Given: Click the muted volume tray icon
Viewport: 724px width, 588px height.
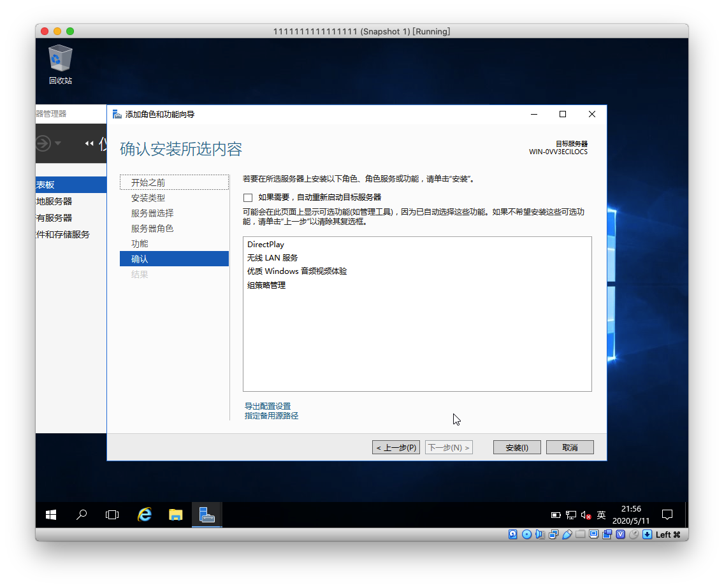Looking at the screenshot, I should [x=586, y=515].
